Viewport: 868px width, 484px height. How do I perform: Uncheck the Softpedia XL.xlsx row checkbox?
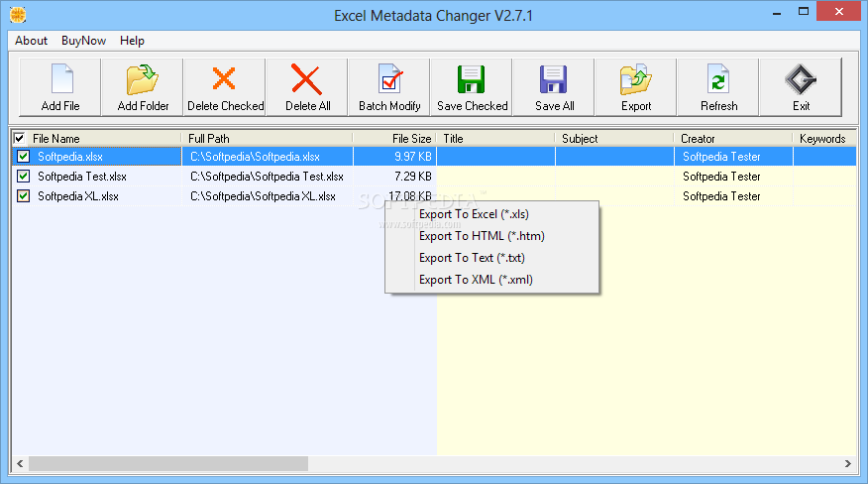23,195
